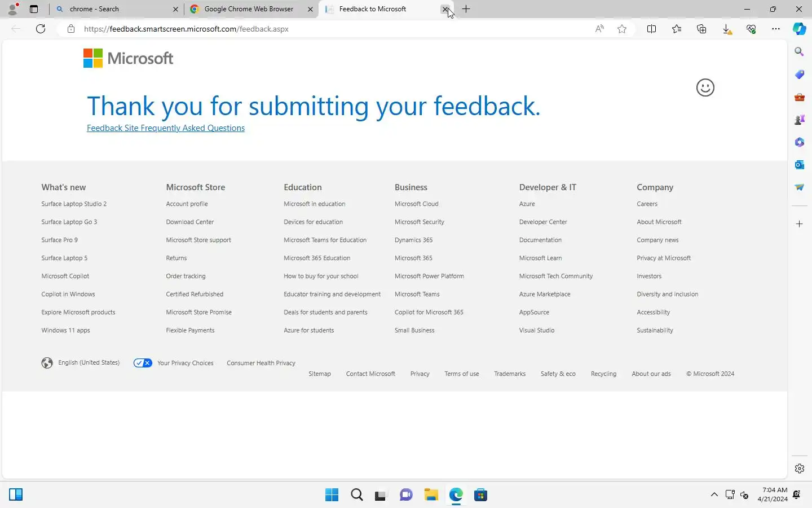Open Settings and more ellipsis menu
This screenshot has height=508, width=812.
776,29
